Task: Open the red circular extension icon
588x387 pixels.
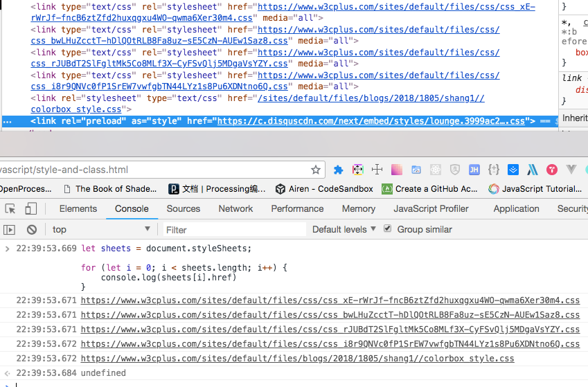Action: click(551, 170)
